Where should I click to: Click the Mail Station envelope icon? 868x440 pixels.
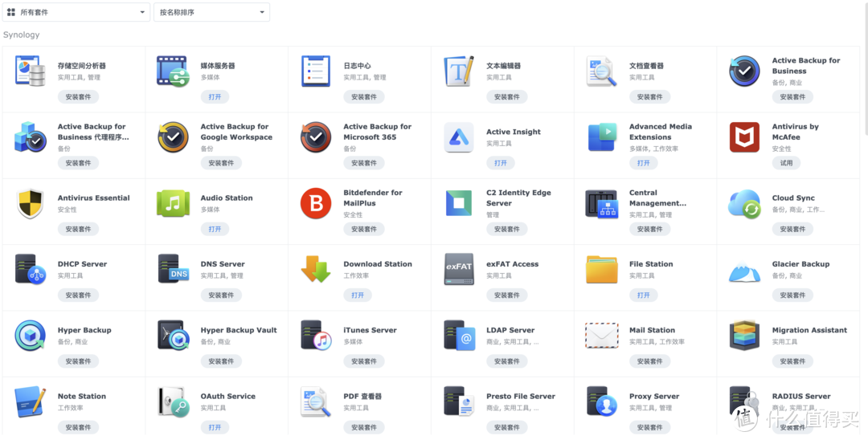coord(602,336)
